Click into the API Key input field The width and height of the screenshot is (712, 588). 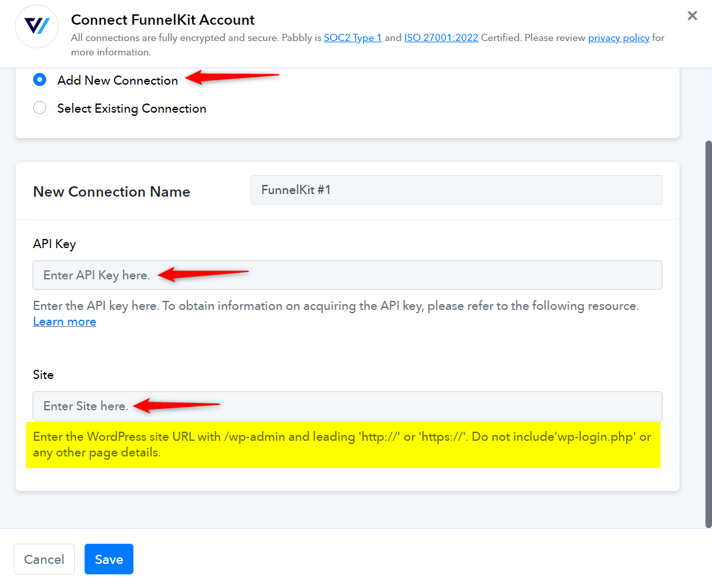[348, 275]
